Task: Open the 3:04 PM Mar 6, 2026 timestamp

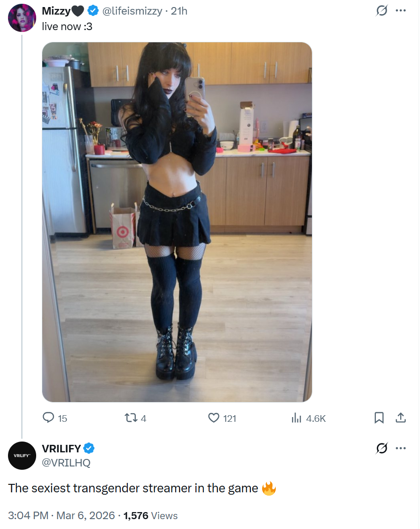Action: coord(62,515)
